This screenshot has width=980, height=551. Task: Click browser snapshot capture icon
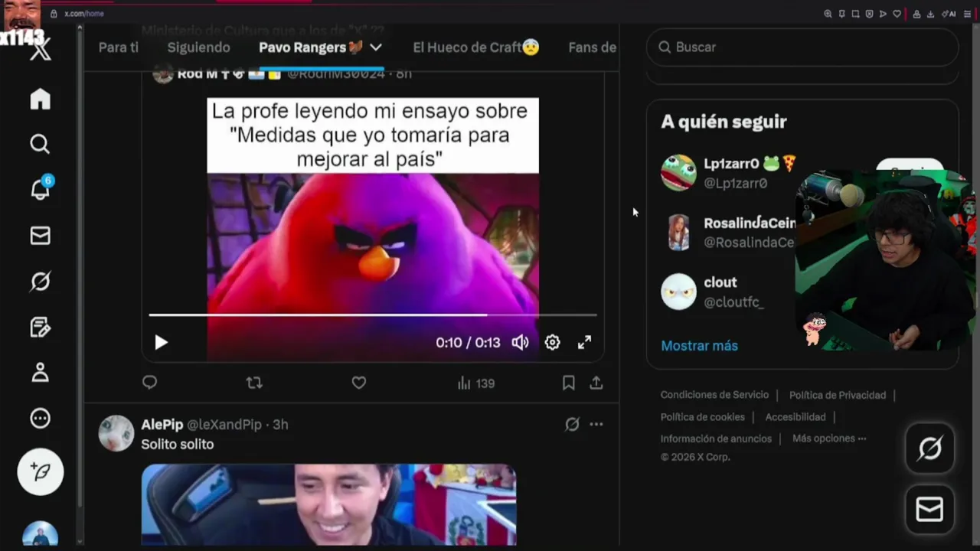click(855, 14)
